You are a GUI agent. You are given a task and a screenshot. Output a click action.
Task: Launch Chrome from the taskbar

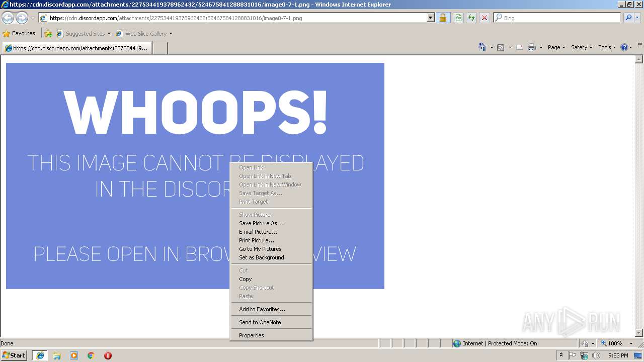tap(91, 355)
